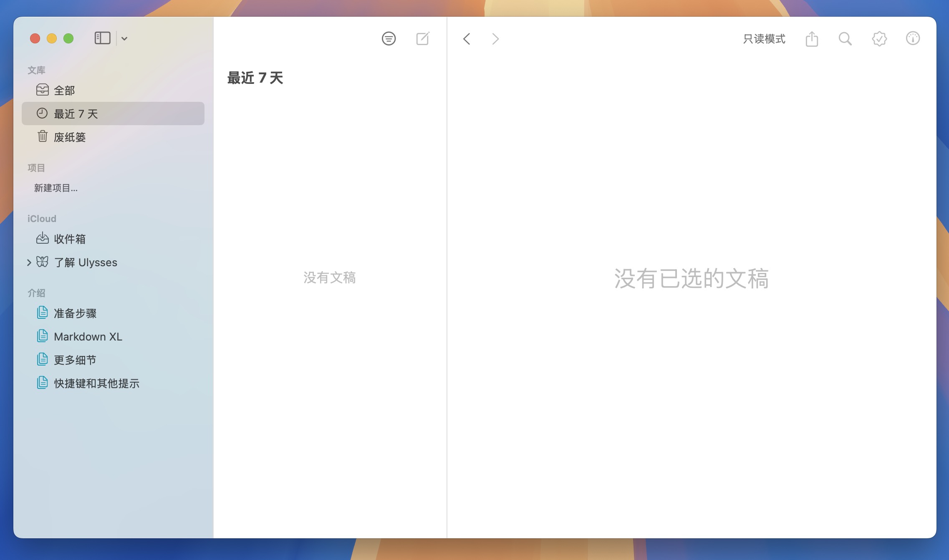Open the iCloud 收件箱 inbox
This screenshot has height=560, width=949.
tap(113, 239)
